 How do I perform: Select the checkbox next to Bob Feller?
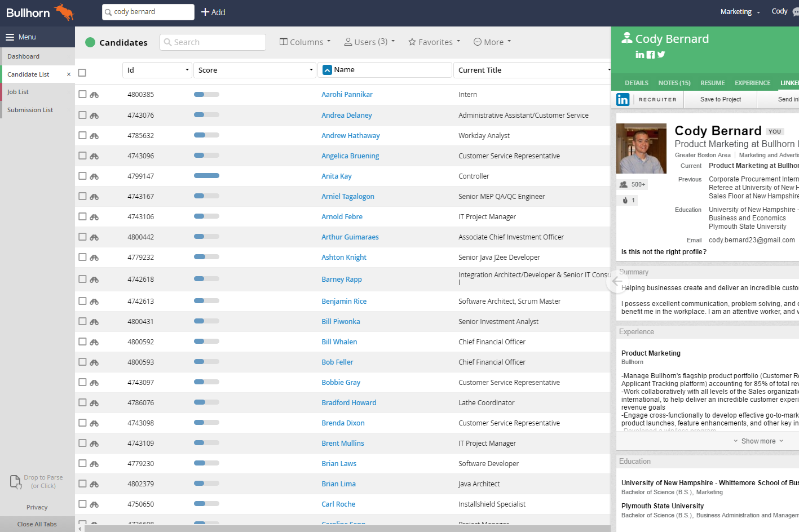[x=82, y=362]
